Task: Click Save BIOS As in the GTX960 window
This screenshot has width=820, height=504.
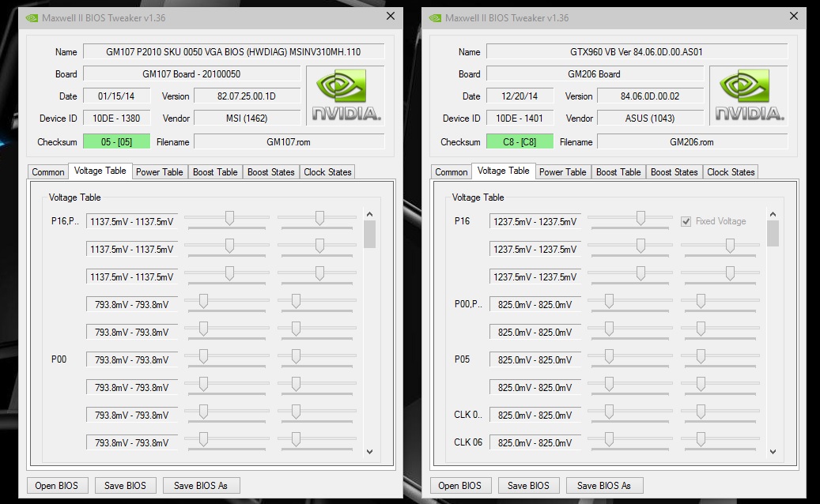Action: (604, 486)
